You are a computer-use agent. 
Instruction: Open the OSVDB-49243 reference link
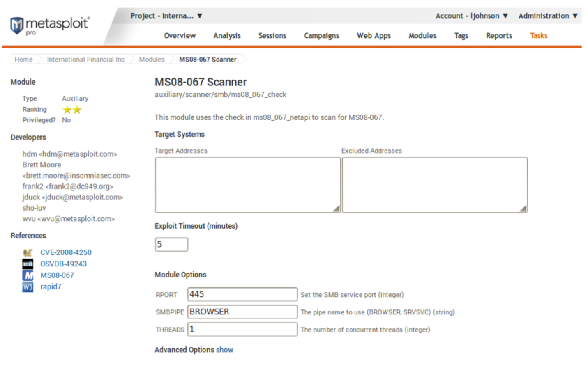pos(63,264)
